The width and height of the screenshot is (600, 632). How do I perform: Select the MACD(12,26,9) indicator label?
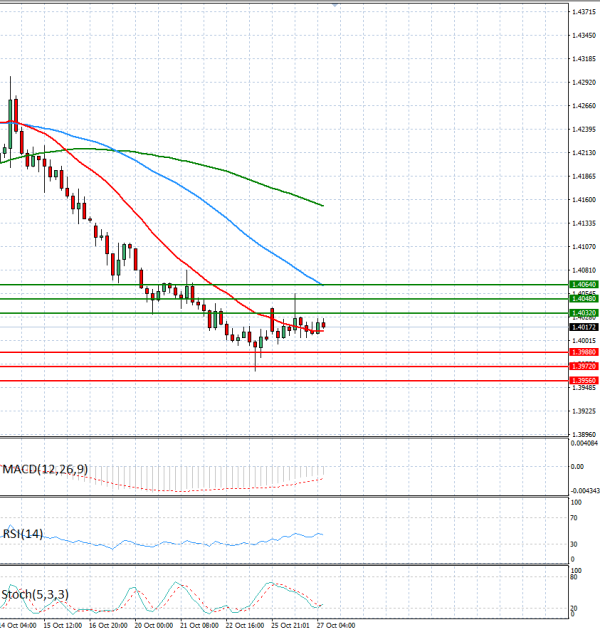[x=45, y=469]
